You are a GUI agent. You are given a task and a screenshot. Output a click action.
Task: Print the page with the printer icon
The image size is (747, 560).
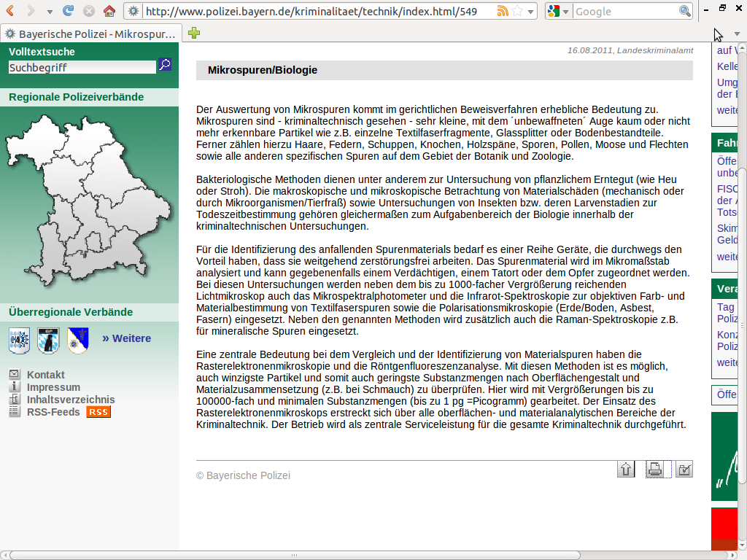[655, 469]
